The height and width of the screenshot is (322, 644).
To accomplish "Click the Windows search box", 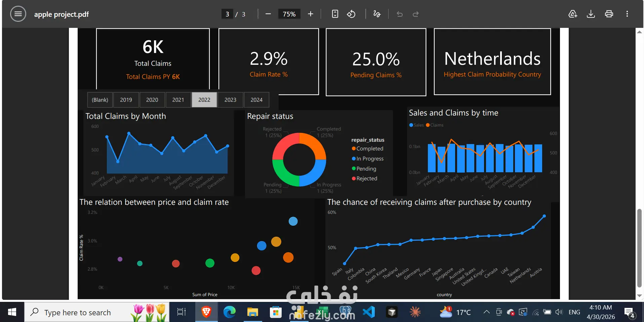I will click(97, 312).
